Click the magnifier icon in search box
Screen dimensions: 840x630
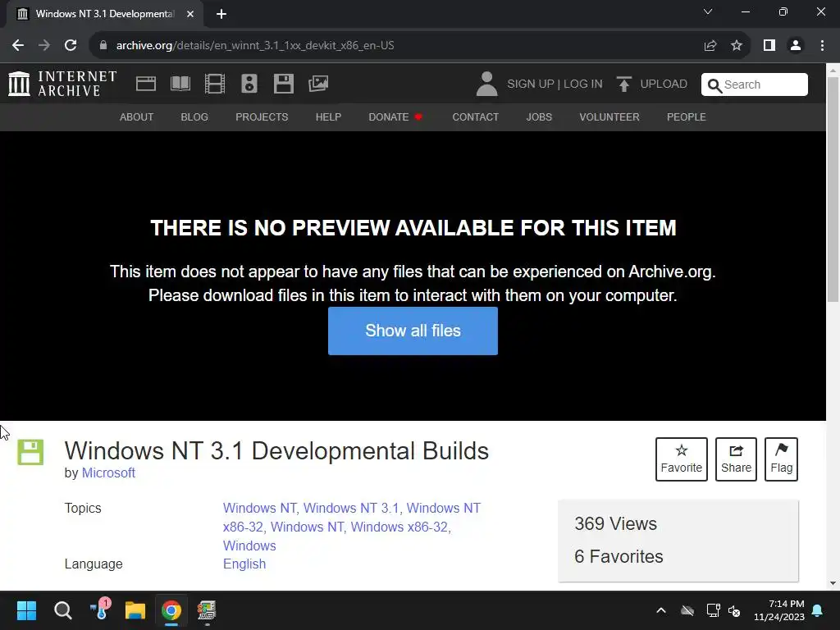coord(714,85)
